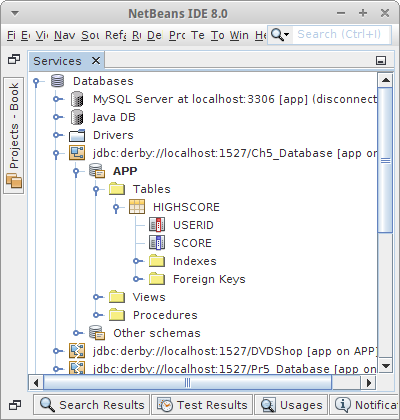
Task: Click the SCORE column icon
Action: click(157, 243)
